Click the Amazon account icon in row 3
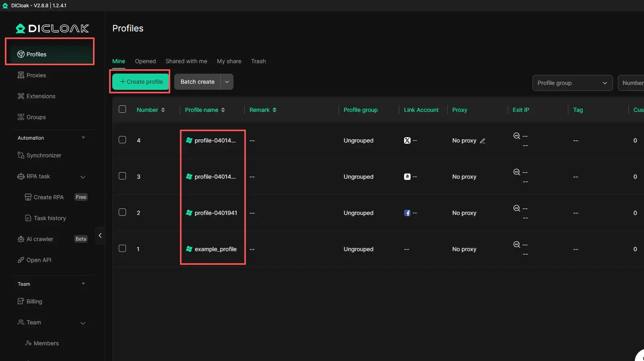The width and height of the screenshot is (644, 361). [x=407, y=177]
